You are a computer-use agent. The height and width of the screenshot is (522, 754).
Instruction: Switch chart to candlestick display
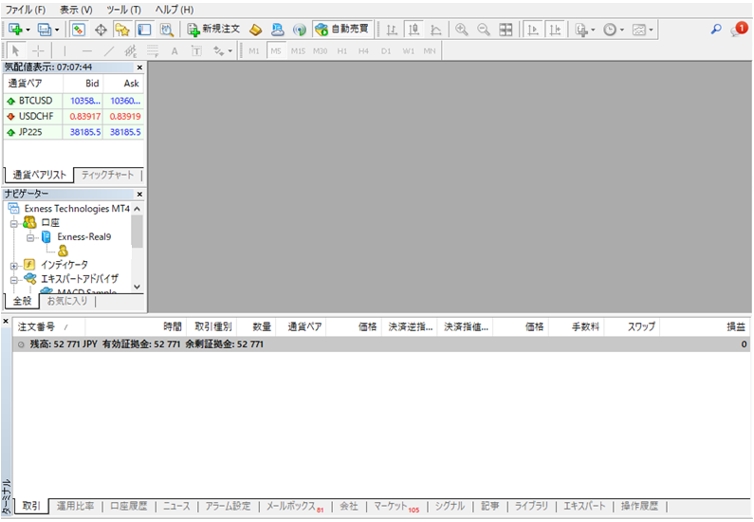click(x=413, y=30)
